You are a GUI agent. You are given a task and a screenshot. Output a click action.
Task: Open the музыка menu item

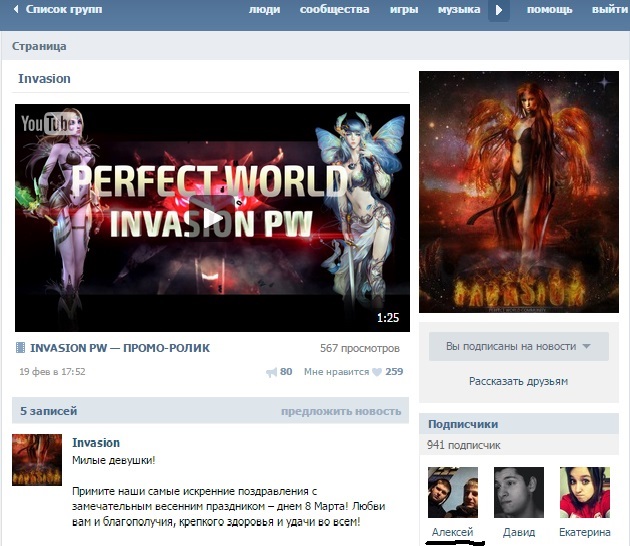(459, 9)
